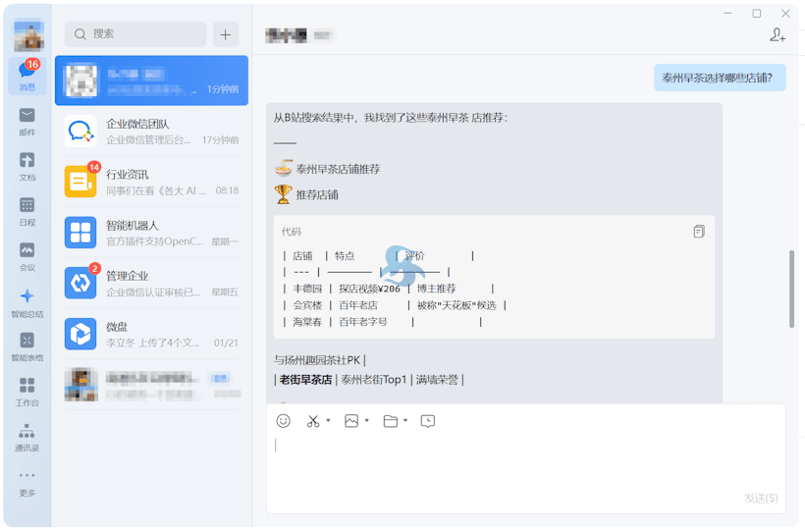Viewport: 805px width, 532px height.
Task: Click the 海棠春 table row
Action: tap(382, 322)
